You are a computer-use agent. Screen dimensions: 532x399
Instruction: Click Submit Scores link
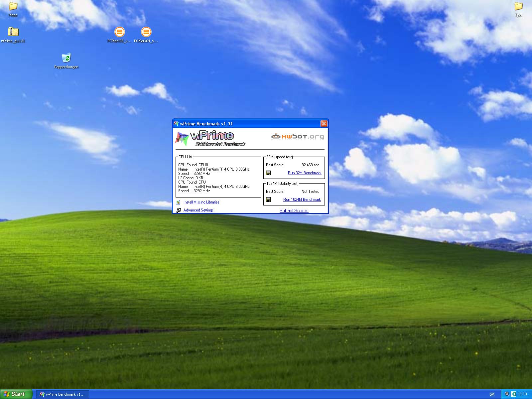point(294,210)
